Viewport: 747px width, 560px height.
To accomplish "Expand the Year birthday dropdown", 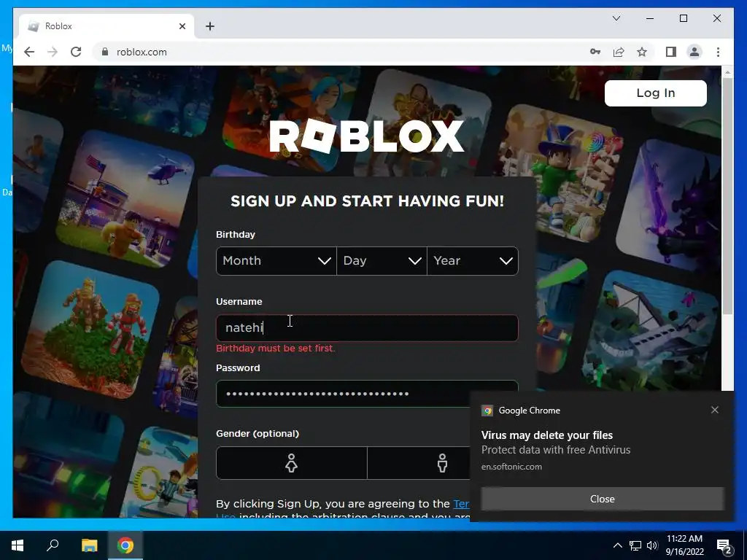I will [x=473, y=261].
